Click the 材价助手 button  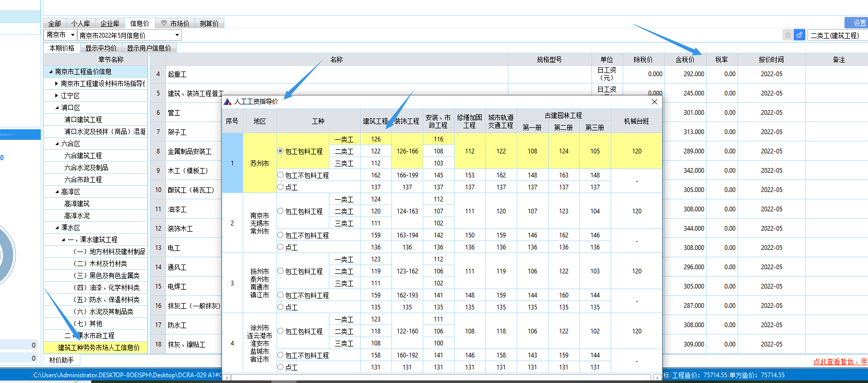pyautogui.click(x=62, y=360)
